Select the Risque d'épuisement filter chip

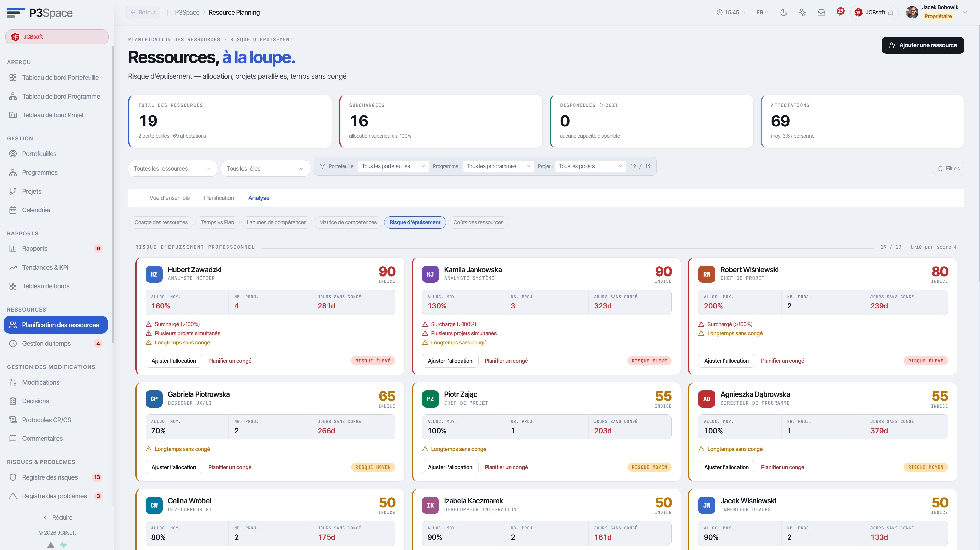coord(415,222)
